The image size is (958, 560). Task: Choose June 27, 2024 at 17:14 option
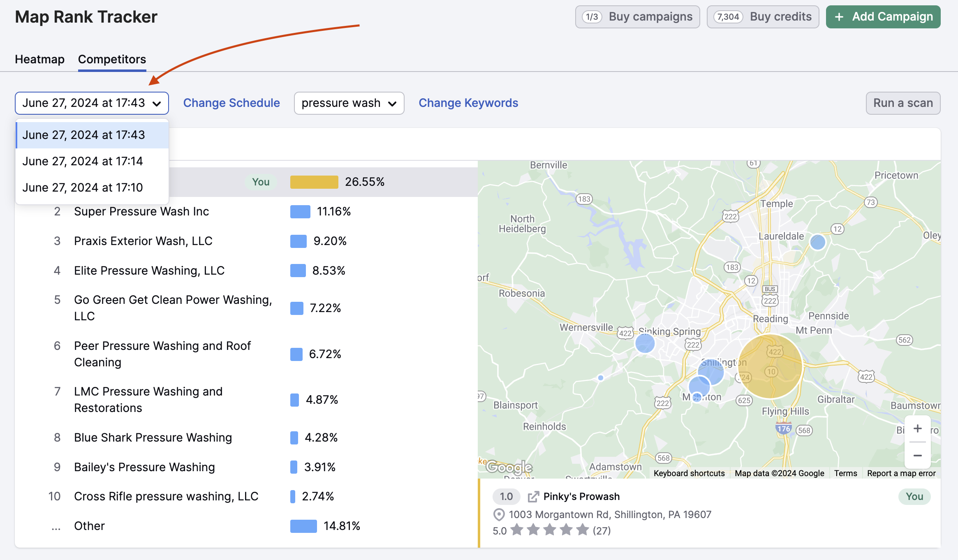(92, 161)
